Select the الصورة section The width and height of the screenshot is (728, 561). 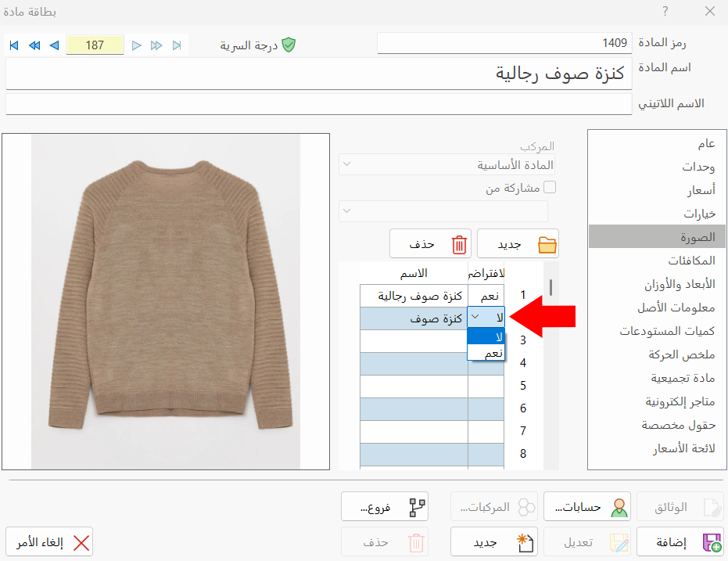[x=657, y=237]
